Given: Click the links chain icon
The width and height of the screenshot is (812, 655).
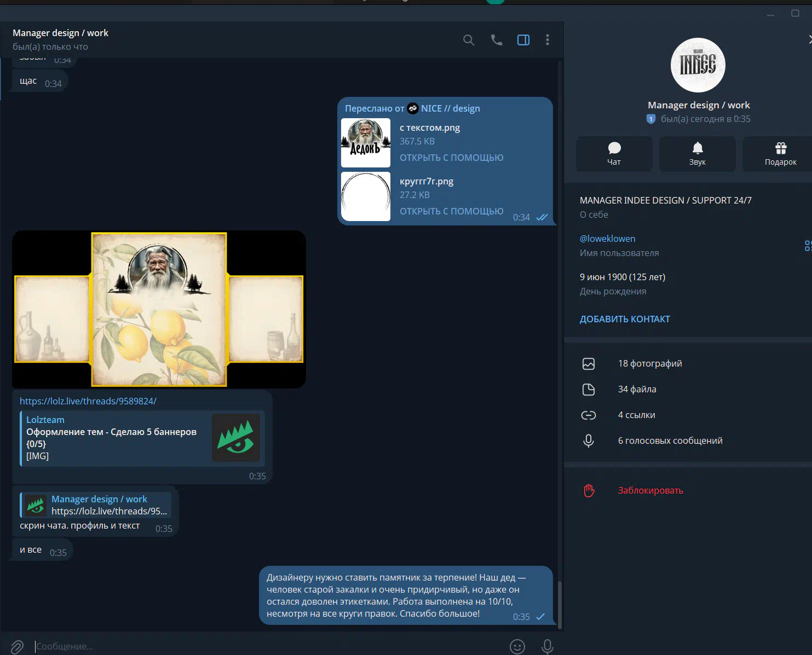Looking at the screenshot, I should tap(589, 415).
